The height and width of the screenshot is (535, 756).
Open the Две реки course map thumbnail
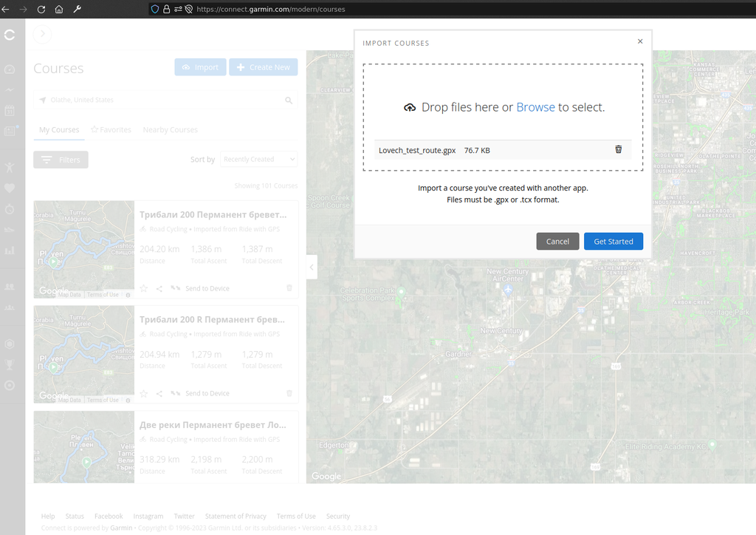(83, 446)
